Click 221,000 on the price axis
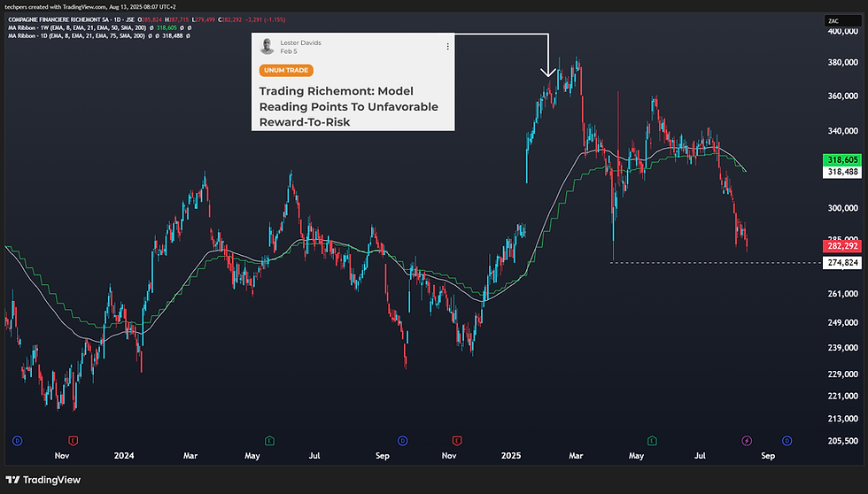Viewport: 868px width, 494px height. pyautogui.click(x=842, y=396)
